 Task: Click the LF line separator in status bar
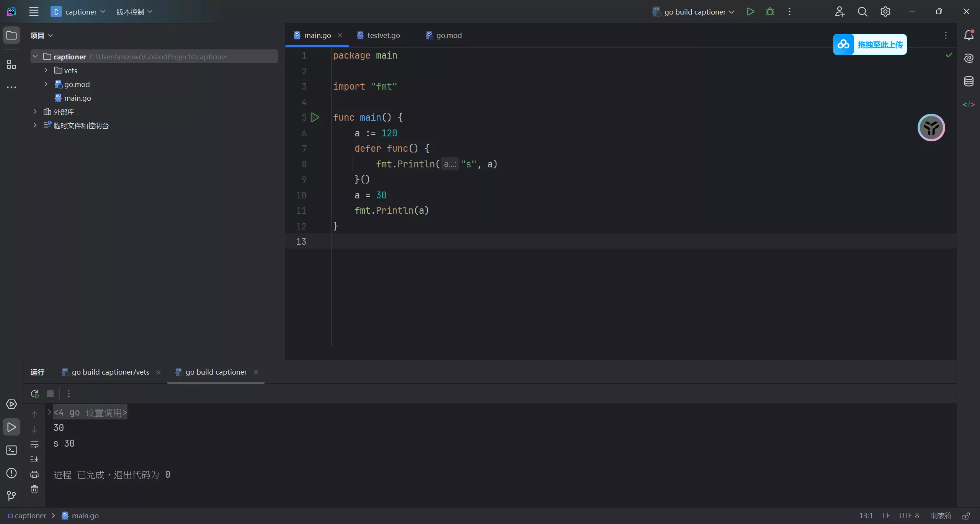click(886, 516)
